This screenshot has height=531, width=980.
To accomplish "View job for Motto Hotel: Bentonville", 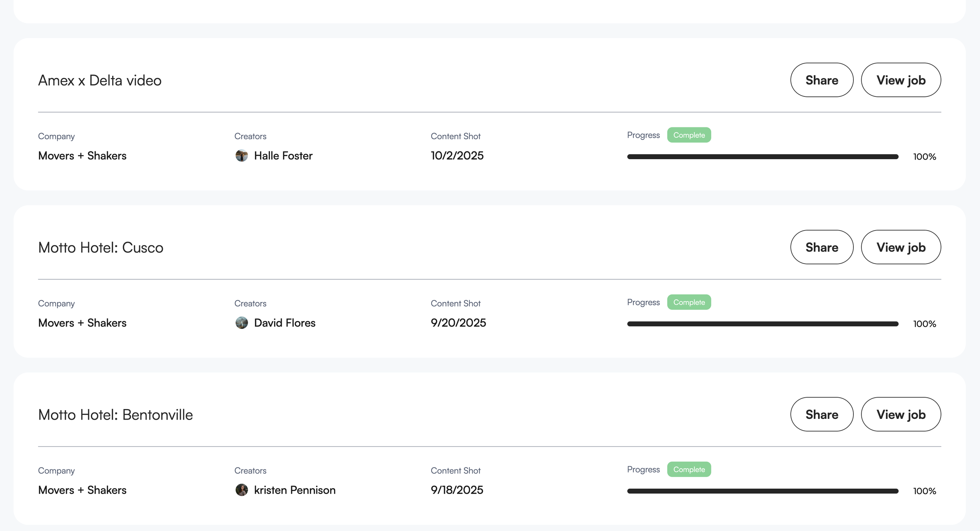I will [900, 414].
